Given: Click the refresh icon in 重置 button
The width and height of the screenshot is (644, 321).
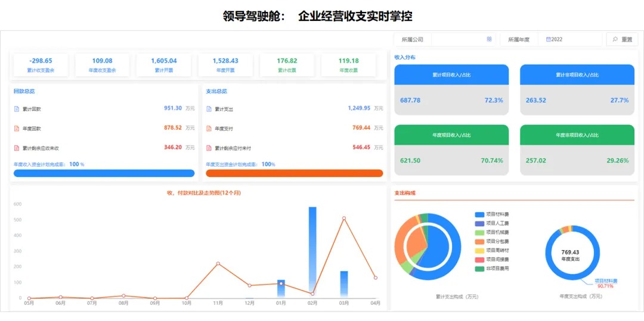Looking at the screenshot, I should tap(615, 39).
